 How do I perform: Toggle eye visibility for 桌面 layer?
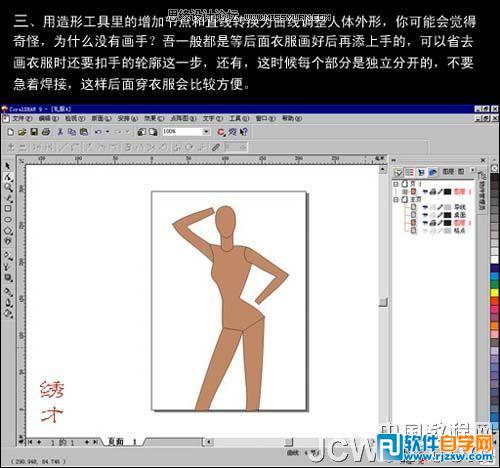click(x=425, y=215)
